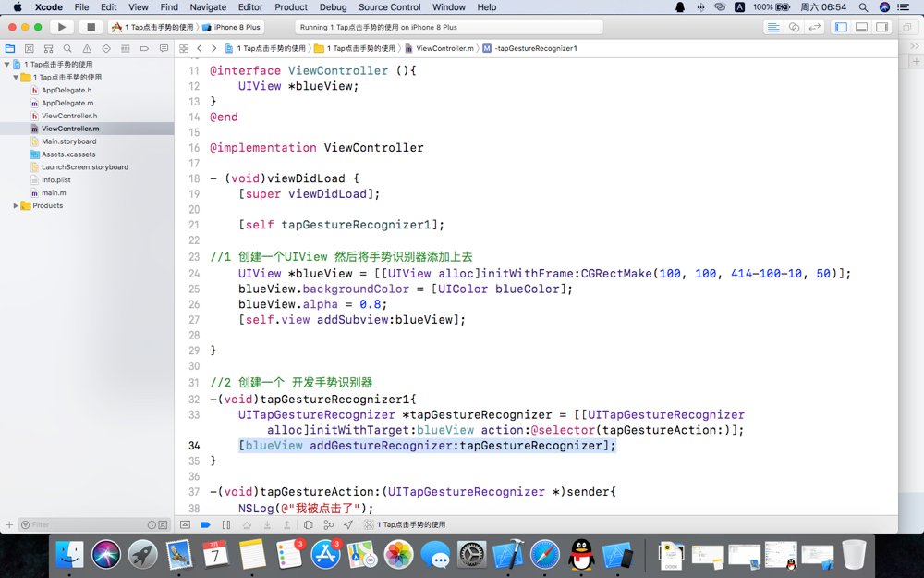Select AppDelegate.m in navigator

pos(67,104)
